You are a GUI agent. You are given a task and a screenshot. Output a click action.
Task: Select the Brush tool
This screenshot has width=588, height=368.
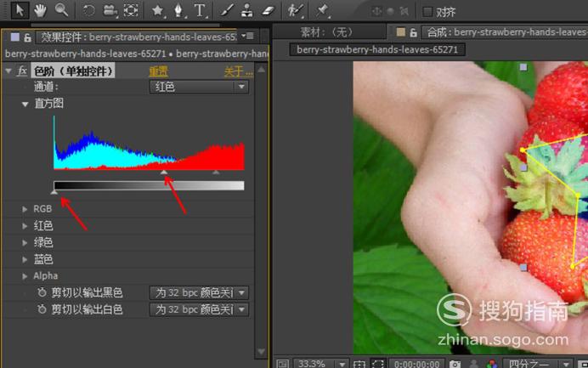tap(227, 10)
